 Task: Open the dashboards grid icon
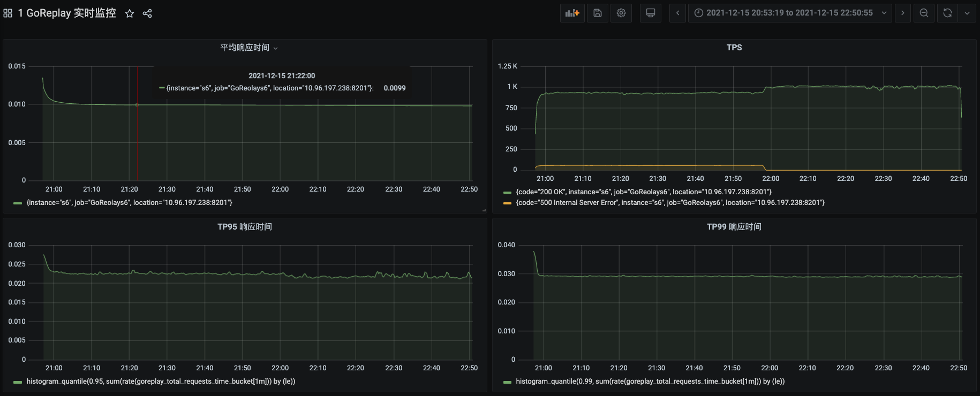click(x=7, y=13)
